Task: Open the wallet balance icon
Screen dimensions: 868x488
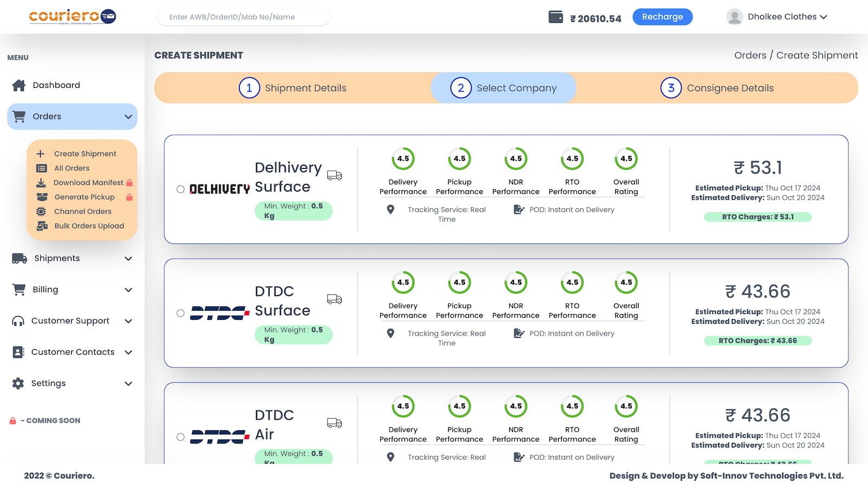Action: click(x=556, y=17)
